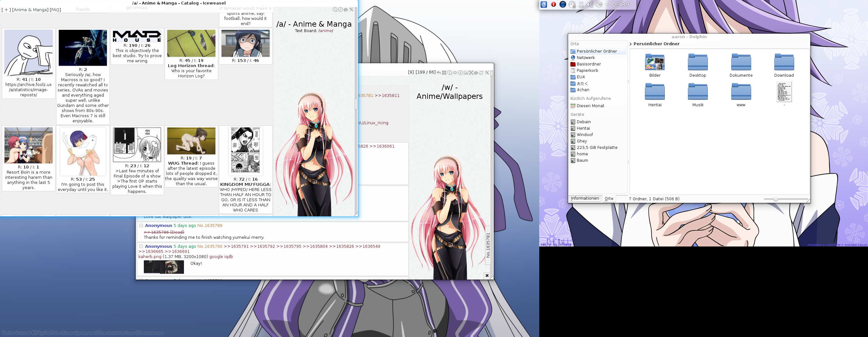Click the 00:39 clock

click(x=621, y=4)
